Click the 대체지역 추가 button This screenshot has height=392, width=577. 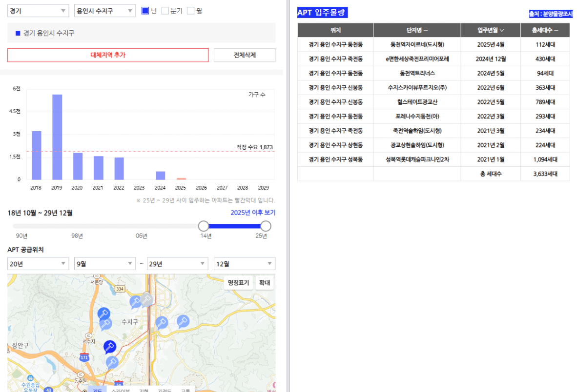pyautogui.click(x=108, y=55)
